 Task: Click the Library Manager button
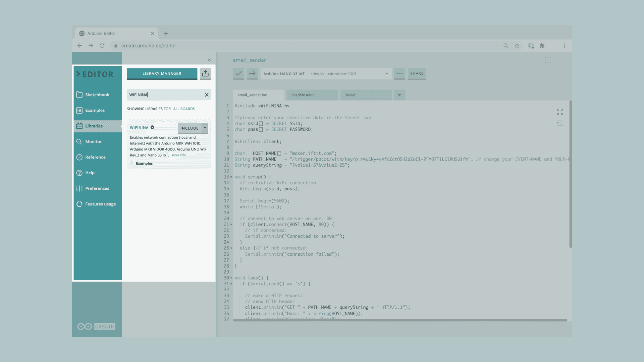(162, 73)
